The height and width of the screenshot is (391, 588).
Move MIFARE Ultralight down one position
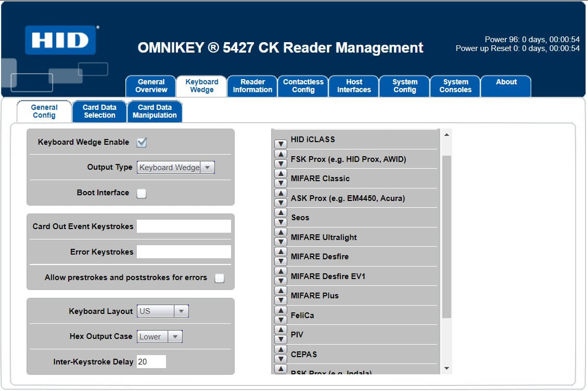(281, 242)
